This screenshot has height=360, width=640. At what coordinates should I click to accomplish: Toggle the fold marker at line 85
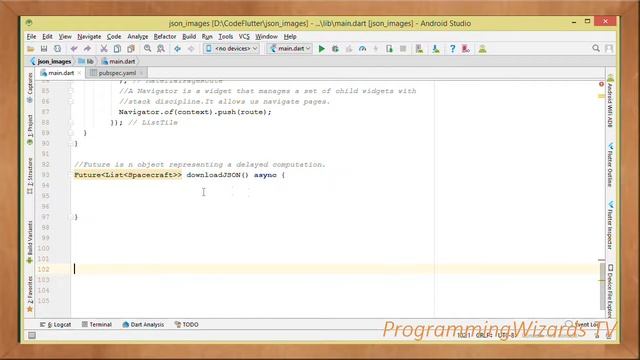[x=70, y=91]
